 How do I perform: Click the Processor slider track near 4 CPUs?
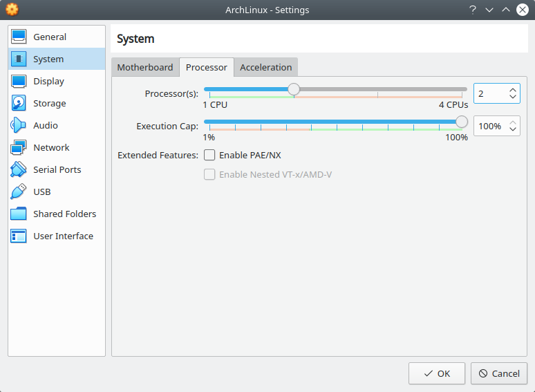tap(460, 89)
